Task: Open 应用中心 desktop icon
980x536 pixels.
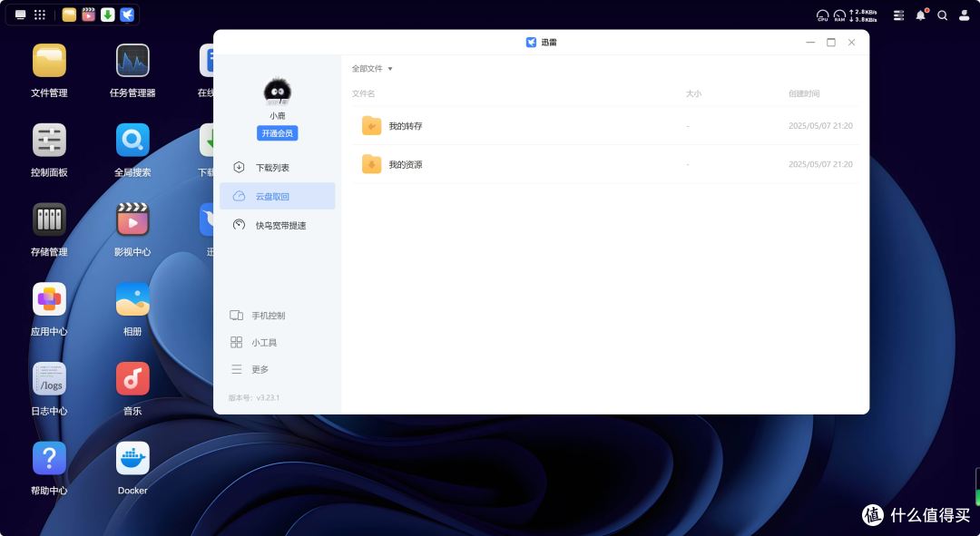Action: coord(49,298)
